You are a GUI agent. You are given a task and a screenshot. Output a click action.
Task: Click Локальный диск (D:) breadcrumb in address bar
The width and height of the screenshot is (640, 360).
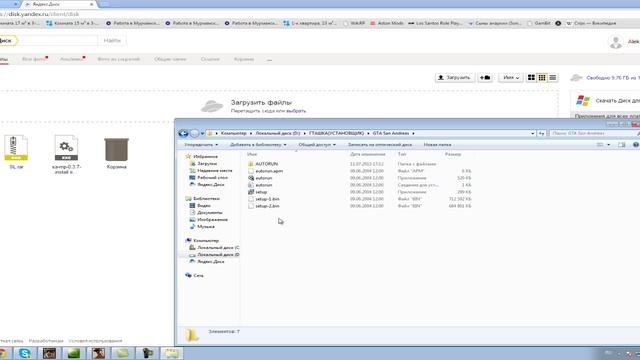278,133
